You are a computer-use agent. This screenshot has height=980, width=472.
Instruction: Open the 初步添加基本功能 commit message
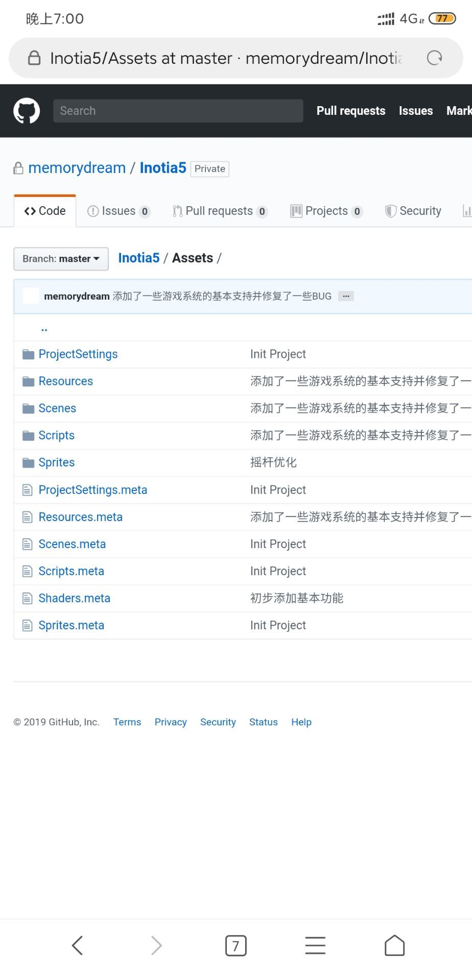pos(297,598)
